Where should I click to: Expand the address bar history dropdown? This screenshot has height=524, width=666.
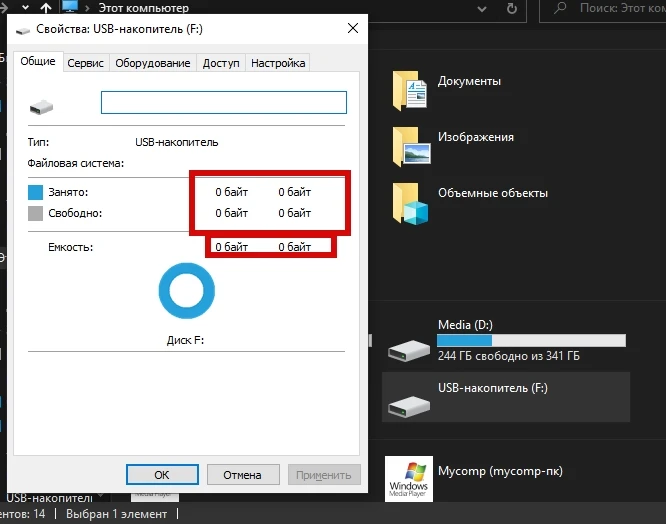[482, 8]
